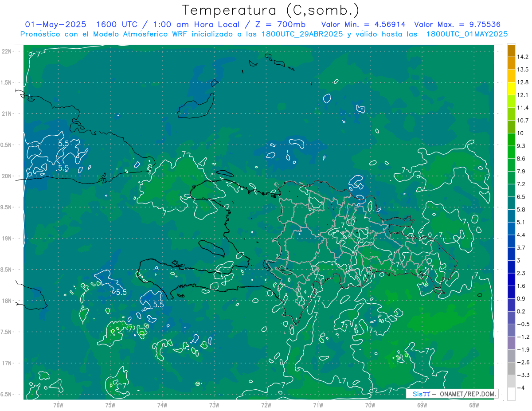
Task: Pick the gray swatch between -3.3 and -2.6
Action: 511,368
